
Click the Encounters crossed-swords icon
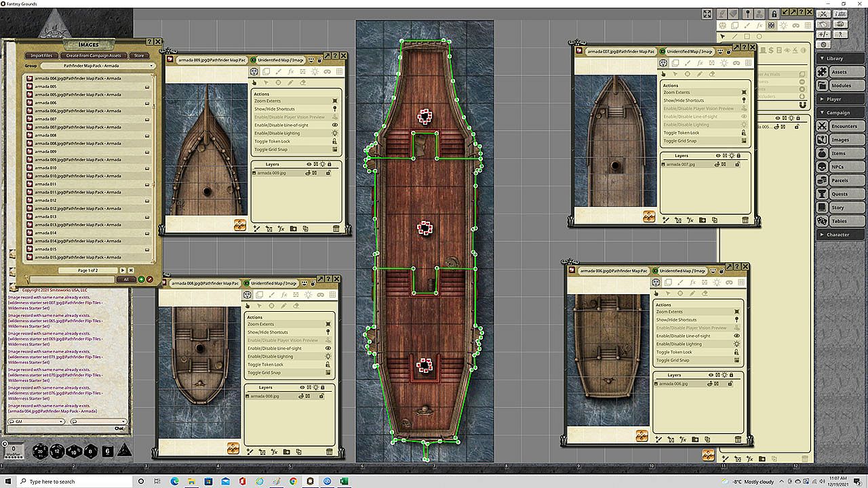822,126
